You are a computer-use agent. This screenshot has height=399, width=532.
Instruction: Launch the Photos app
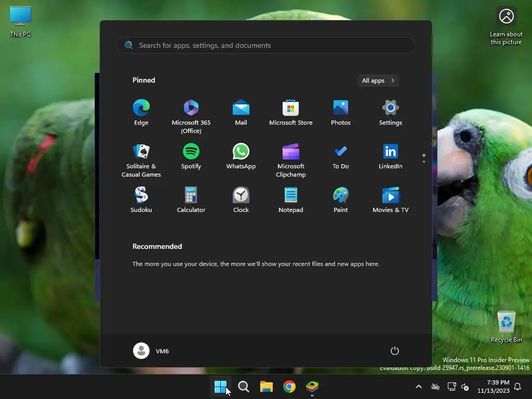341,113
